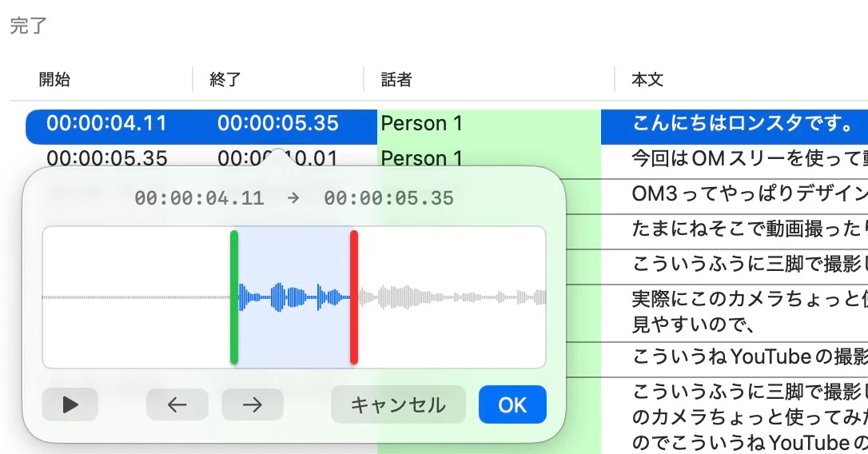
Task: Select row starting たまにねそこで動画撮った
Action: tap(750, 229)
